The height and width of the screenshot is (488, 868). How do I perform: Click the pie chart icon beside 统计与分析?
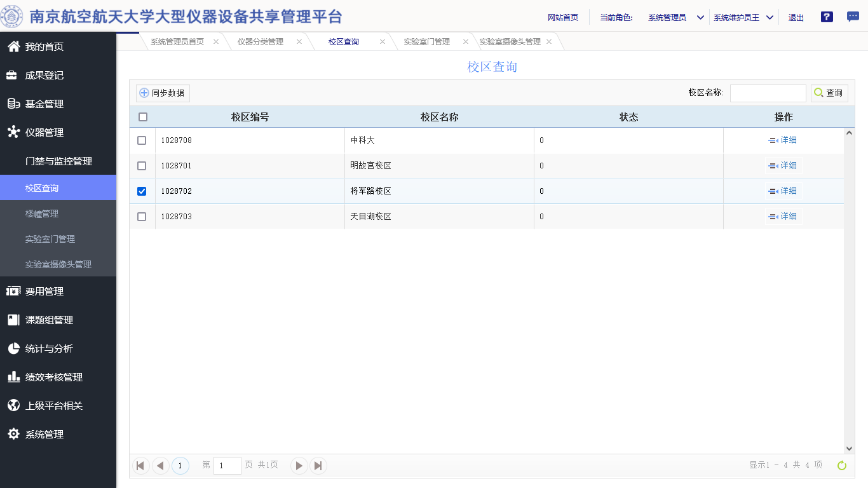click(x=13, y=348)
